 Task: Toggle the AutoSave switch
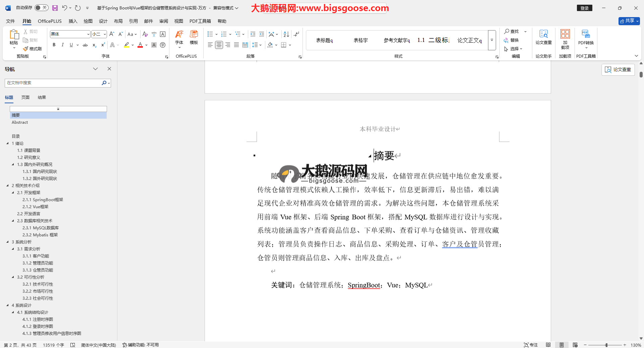tap(41, 8)
